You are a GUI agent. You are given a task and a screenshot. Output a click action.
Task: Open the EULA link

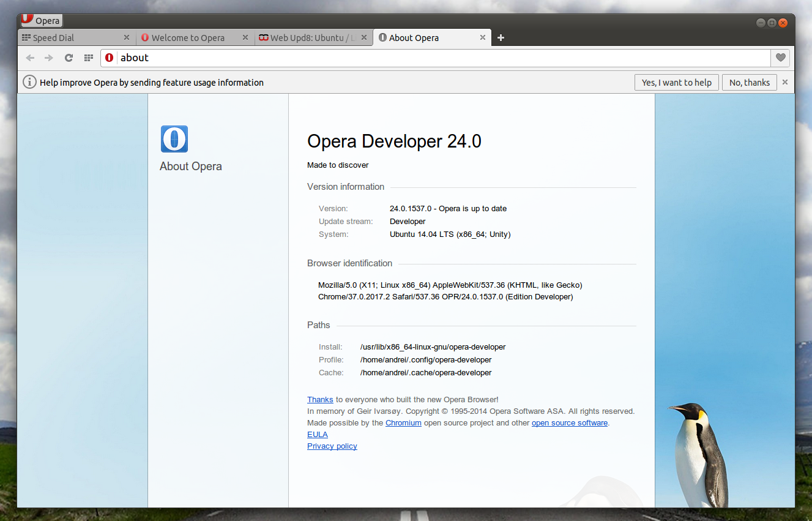click(x=318, y=435)
